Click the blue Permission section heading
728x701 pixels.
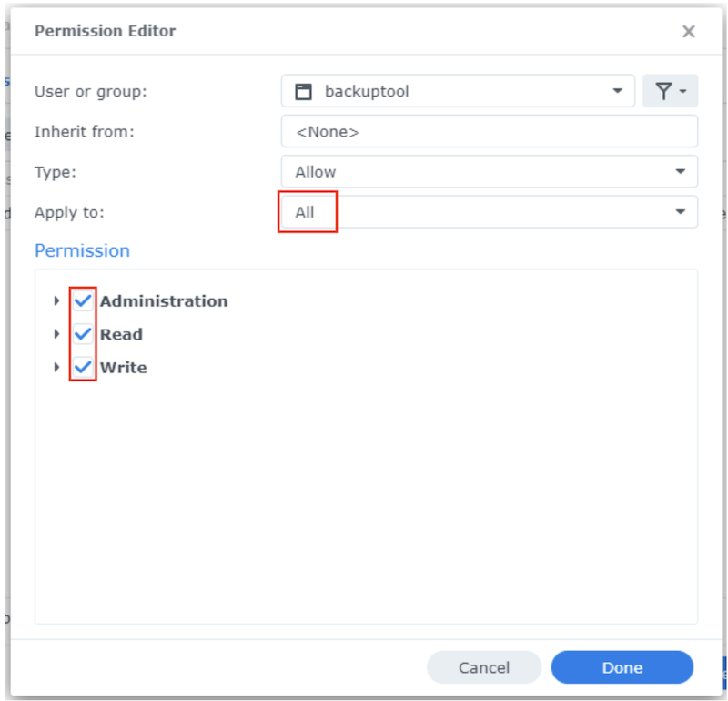pyautogui.click(x=82, y=250)
